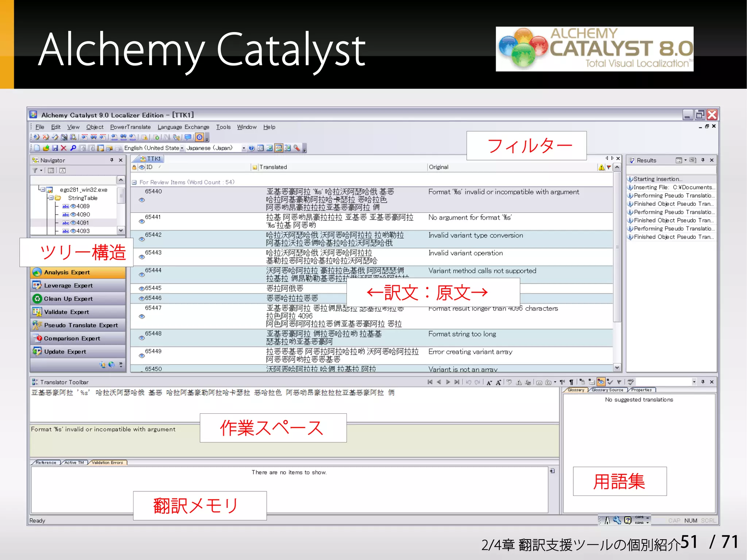The height and width of the screenshot is (560, 747).
Task: Open the Tools menu
Action: 223,127
